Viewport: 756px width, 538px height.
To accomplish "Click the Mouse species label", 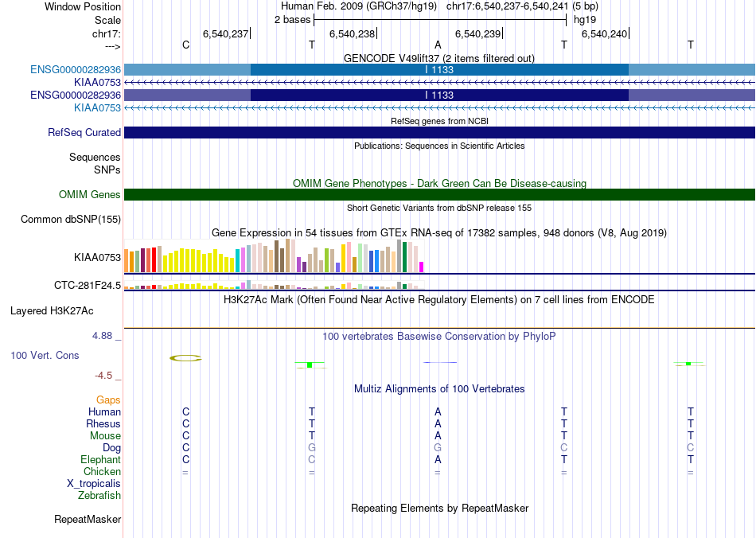I will click(105, 436).
